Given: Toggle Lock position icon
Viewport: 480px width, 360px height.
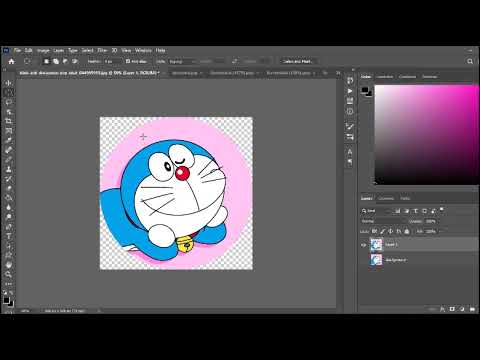Looking at the screenshot, I should click(x=391, y=231).
